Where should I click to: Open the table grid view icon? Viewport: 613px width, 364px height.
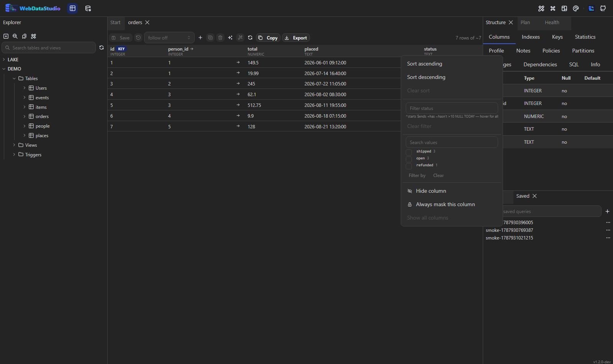click(73, 8)
